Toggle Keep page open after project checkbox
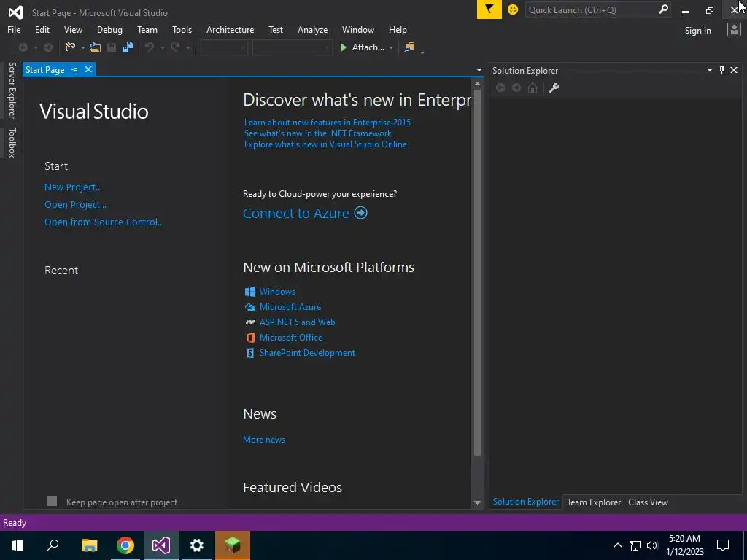747x560 pixels. pyautogui.click(x=52, y=501)
